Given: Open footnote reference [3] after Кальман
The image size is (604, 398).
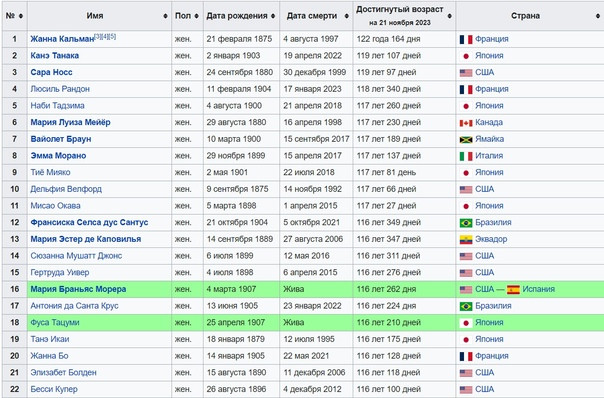Looking at the screenshot, I should pyautogui.click(x=98, y=36).
